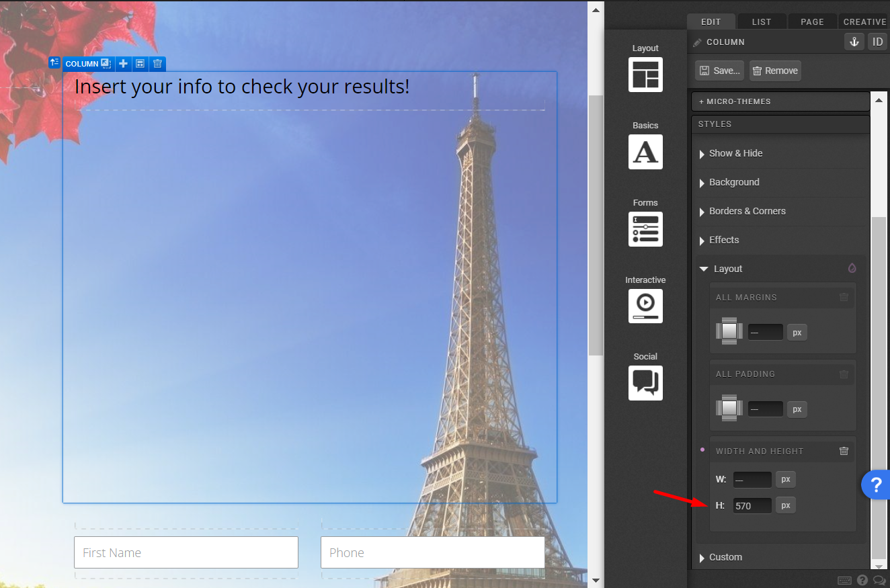This screenshot has width=890, height=588.
Task: Collapse the STYLES section header
Action: coord(780,124)
